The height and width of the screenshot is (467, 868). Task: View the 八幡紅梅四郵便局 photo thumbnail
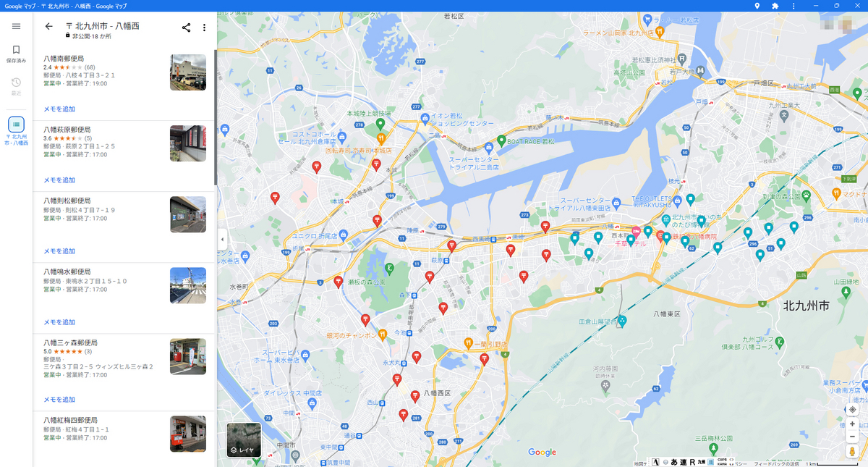point(188,434)
